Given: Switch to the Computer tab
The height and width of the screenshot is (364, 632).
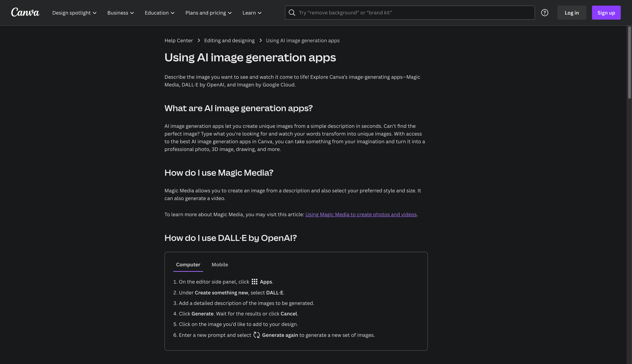Looking at the screenshot, I should pyautogui.click(x=188, y=265).
